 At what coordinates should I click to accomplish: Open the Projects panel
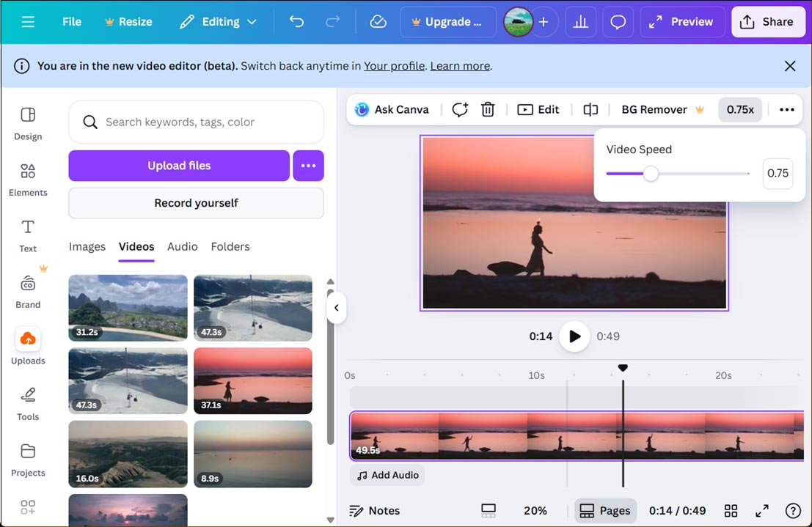click(28, 460)
